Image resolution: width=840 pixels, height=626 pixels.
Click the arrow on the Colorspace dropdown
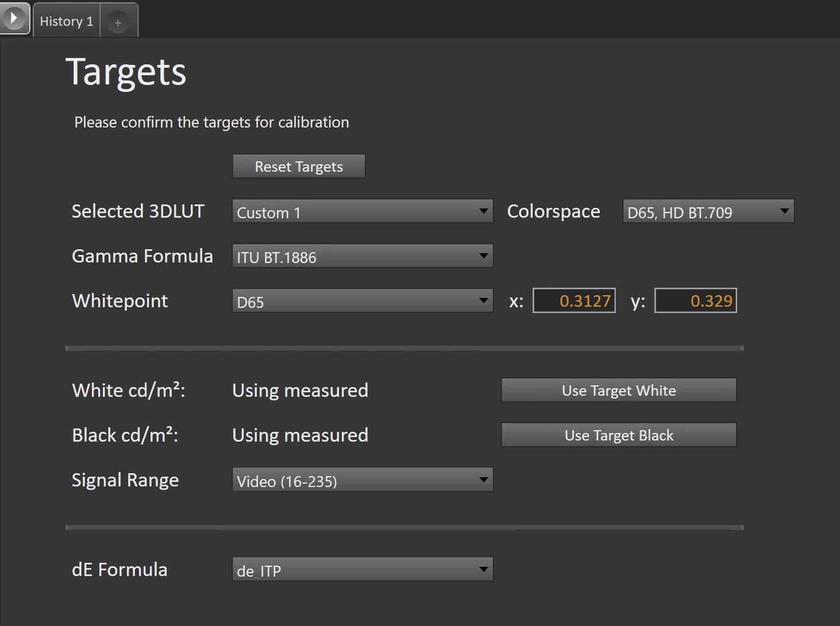(x=784, y=211)
